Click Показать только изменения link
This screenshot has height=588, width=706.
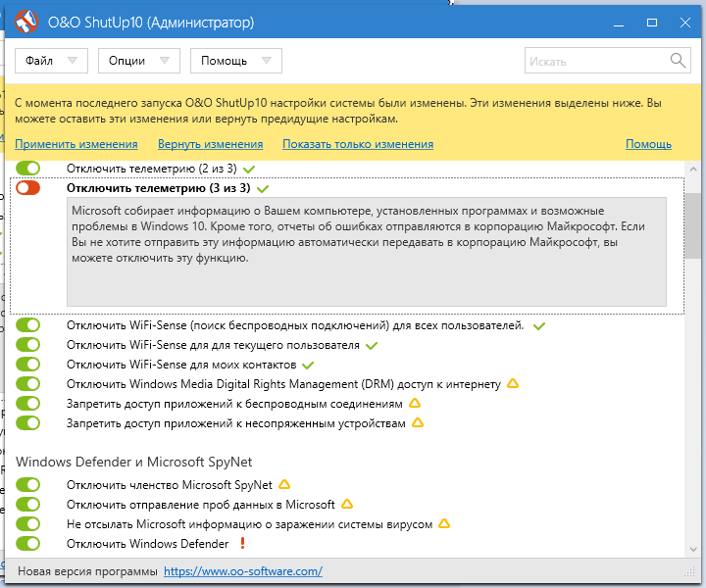coord(358,144)
